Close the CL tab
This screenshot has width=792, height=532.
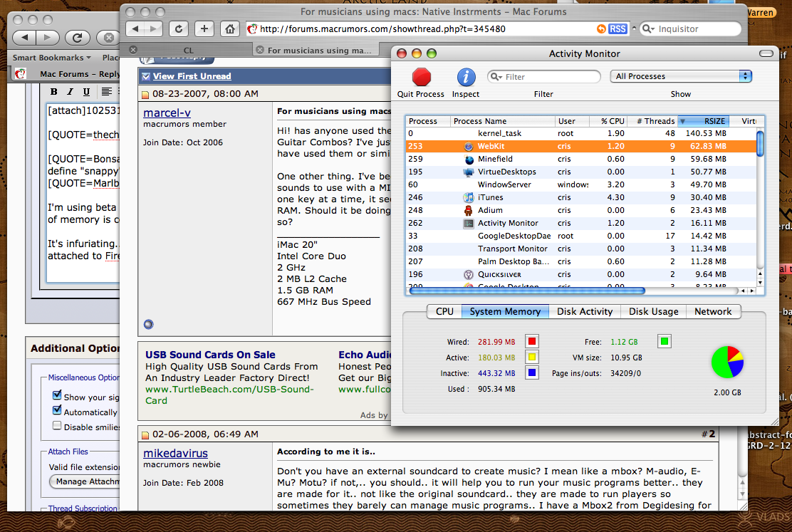pyautogui.click(x=133, y=50)
